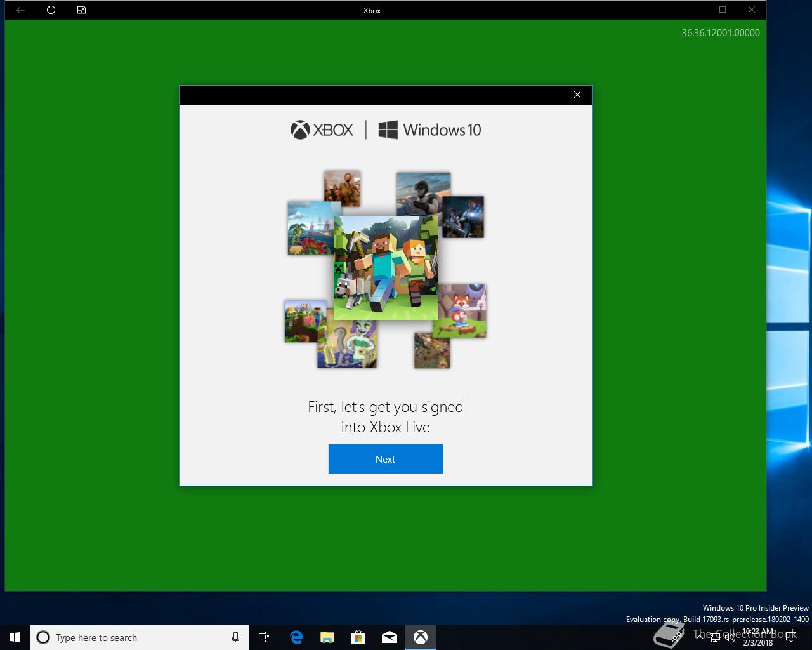
Task: Go back using the Xbox title bar arrow
Action: click(x=20, y=10)
